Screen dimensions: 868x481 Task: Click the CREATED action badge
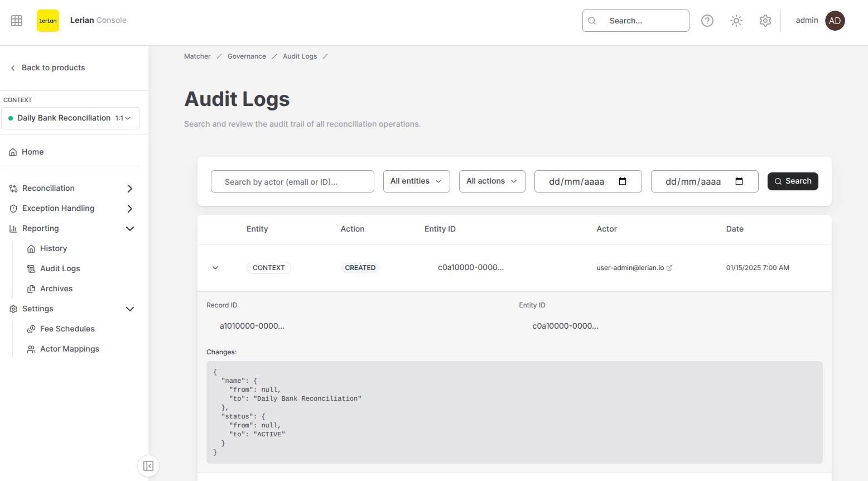360,268
